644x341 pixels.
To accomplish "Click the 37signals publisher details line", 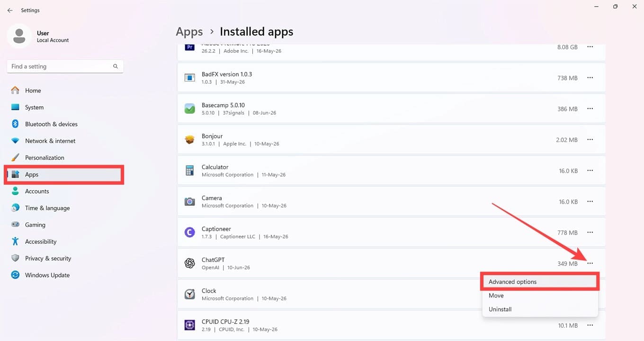I will pos(239,113).
